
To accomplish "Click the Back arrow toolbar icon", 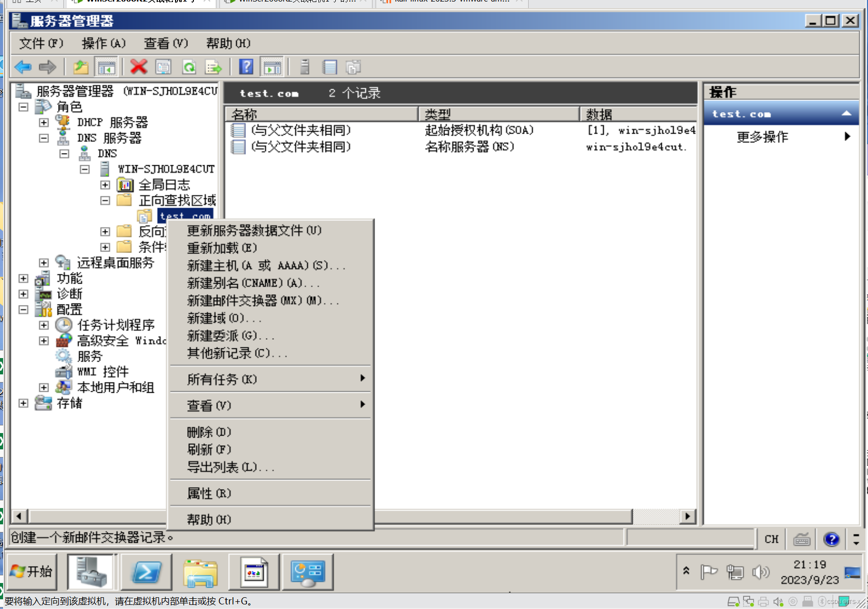I will pyautogui.click(x=23, y=67).
